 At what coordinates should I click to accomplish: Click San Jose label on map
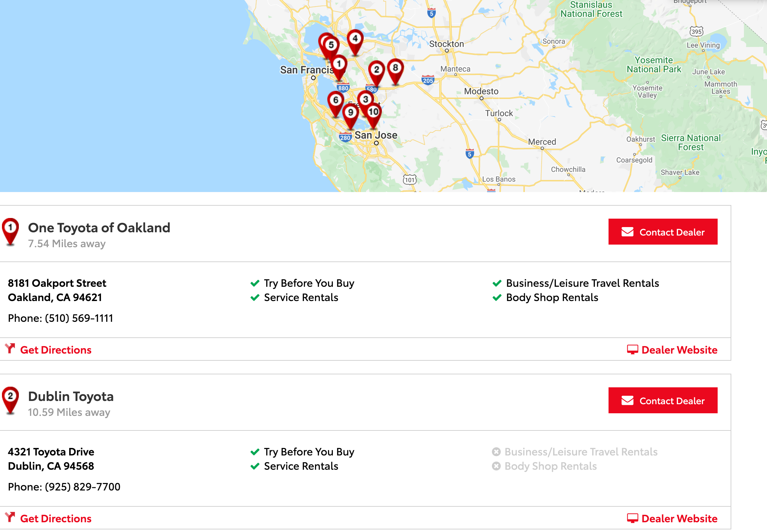[x=376, y=135]
